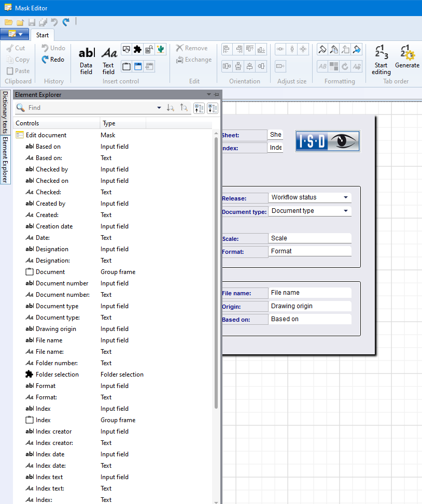This screenshot has height=504, width=422.
Task: Click the paintbrush formatting icon
Action: click(322, 50)
